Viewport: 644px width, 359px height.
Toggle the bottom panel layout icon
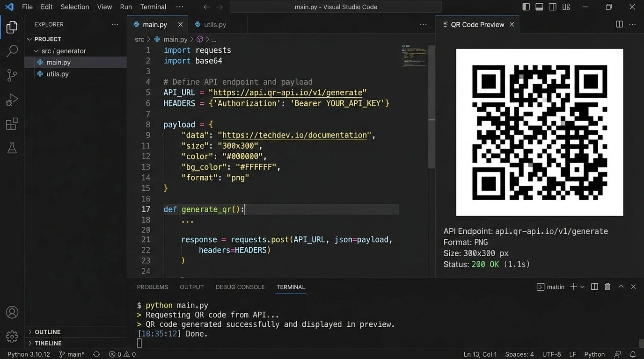tap(539, 7)
